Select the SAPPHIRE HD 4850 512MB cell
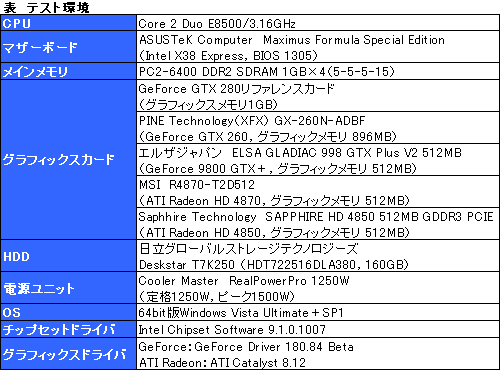 [x=318, y=224]
